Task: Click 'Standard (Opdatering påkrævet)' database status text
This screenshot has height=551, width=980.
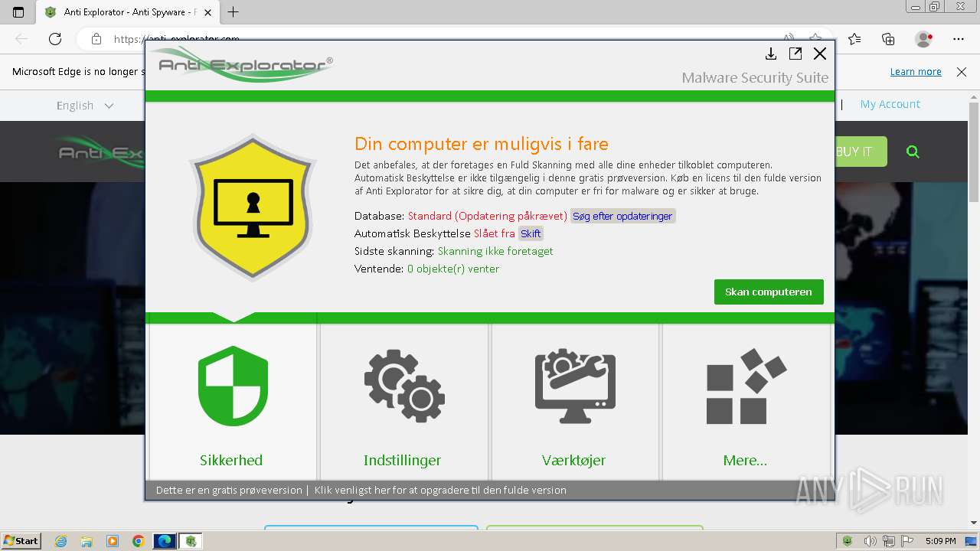Action: (x=488, y=216)
